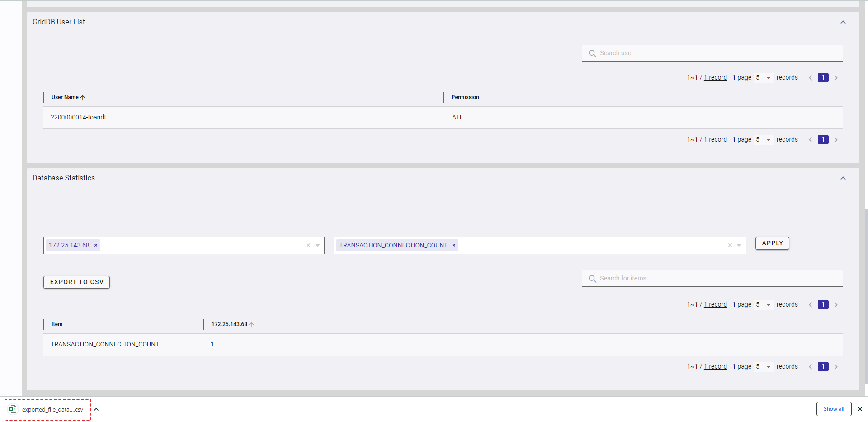Viewport: 868px width, 422px height.
Task: Focus the Search user field
Action: coord(712,53)
